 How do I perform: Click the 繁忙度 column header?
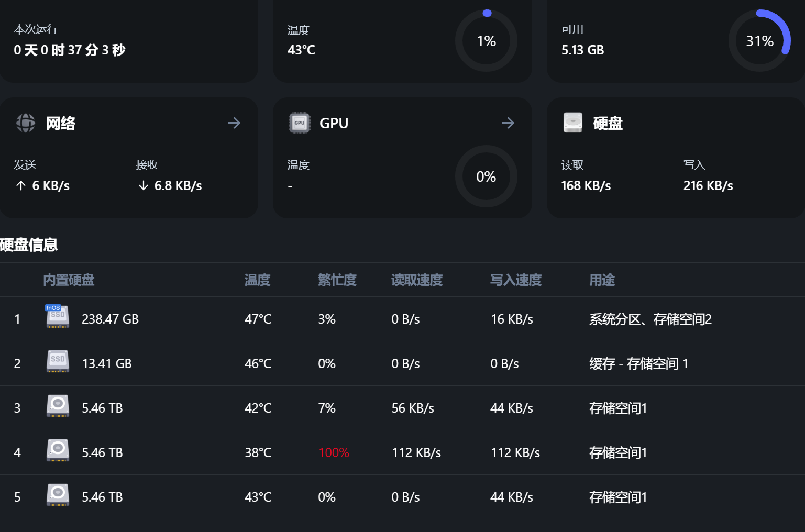tap(337, 280)
